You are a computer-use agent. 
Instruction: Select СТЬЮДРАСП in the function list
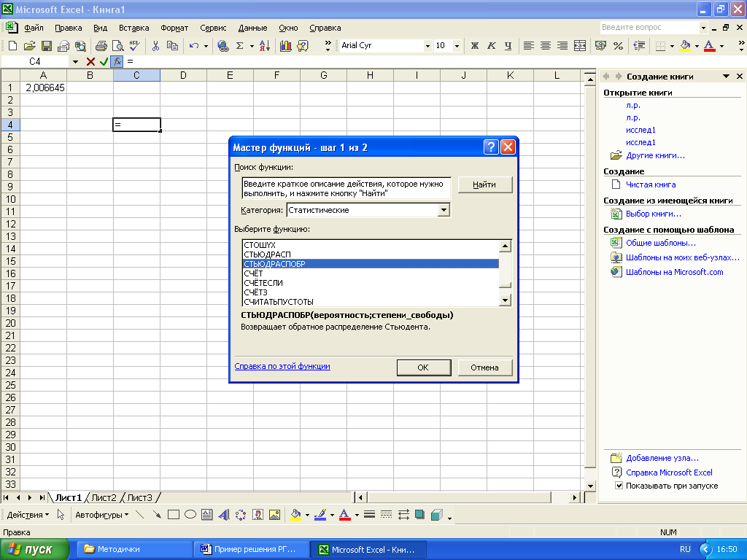[x=370, y=254]
